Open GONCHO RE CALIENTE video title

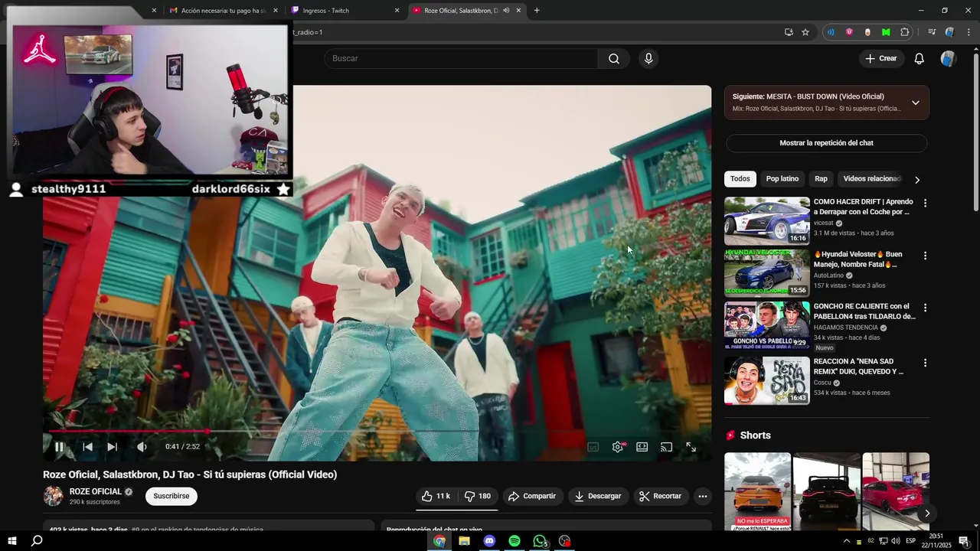(864, 311)
